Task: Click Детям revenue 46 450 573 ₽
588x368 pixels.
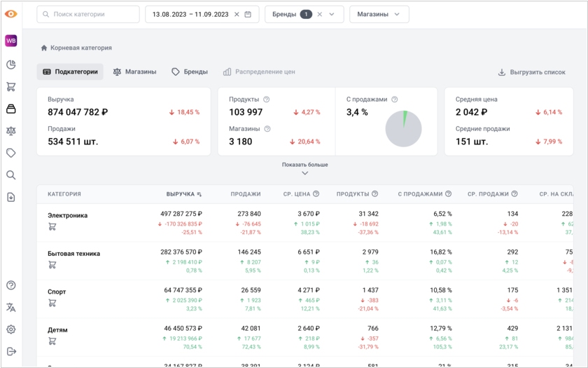Action: (x=183, y=328)
